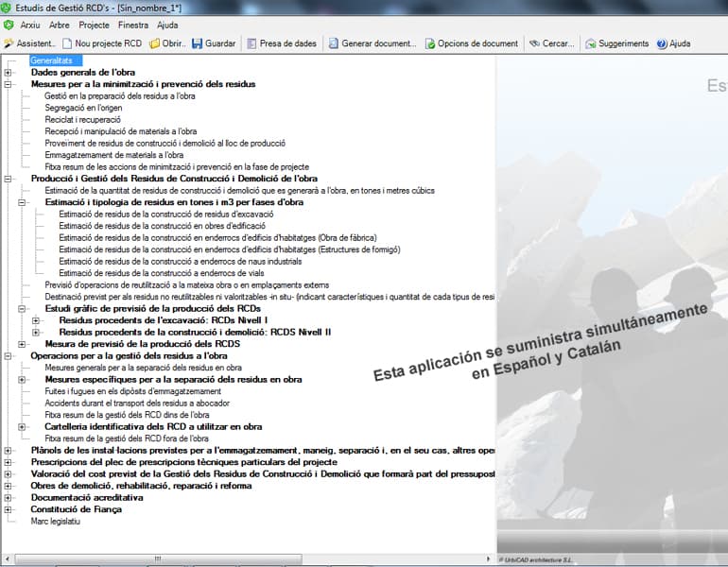Expand Dades generals de l'obra node
The width and height of the screenshot is (728, 567).
8,73
